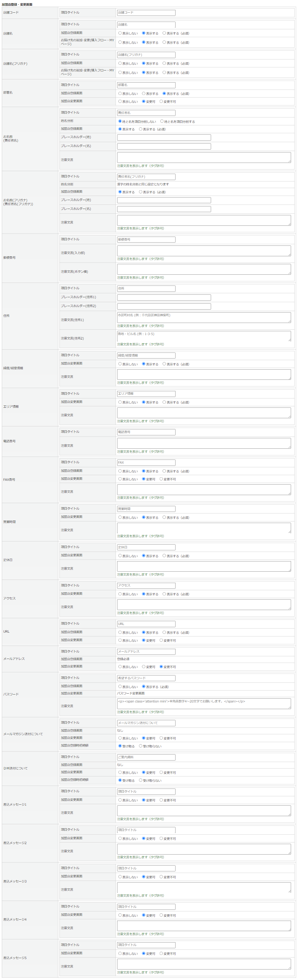299x980 pixels.
Task: Choose 表示しない for パスワード 加盟店登録画面
Action: pos(120,687)
